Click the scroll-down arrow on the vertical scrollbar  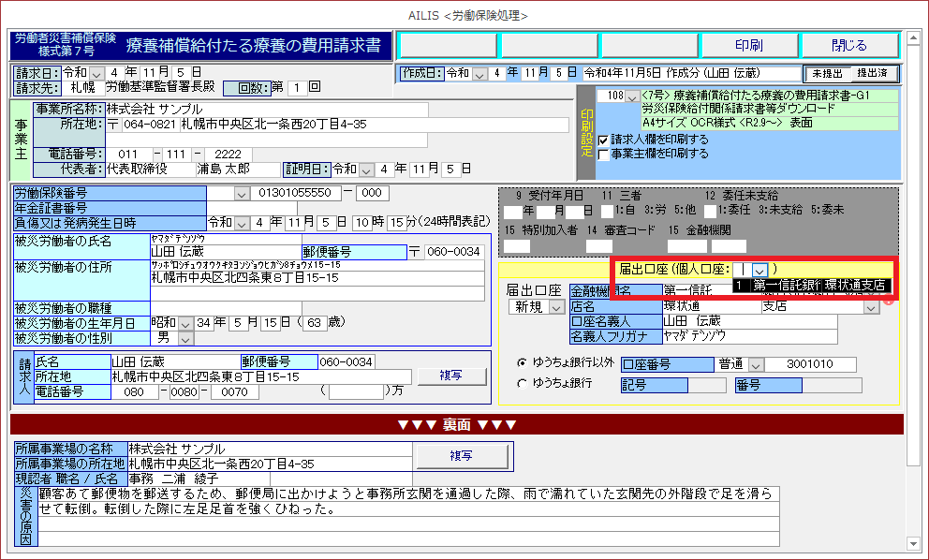(x=915, y=551)
